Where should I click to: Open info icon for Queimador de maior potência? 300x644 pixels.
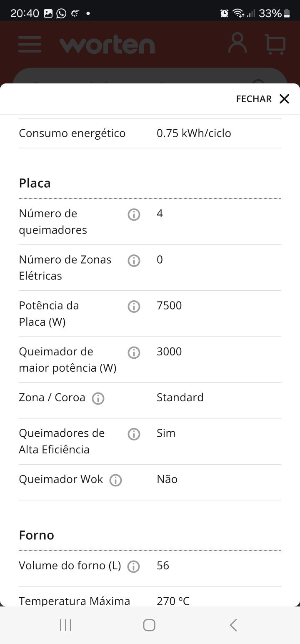(134, 353)
